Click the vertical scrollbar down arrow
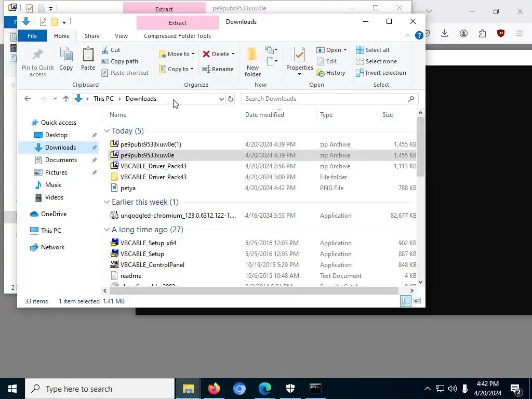 tap(420, 282)
